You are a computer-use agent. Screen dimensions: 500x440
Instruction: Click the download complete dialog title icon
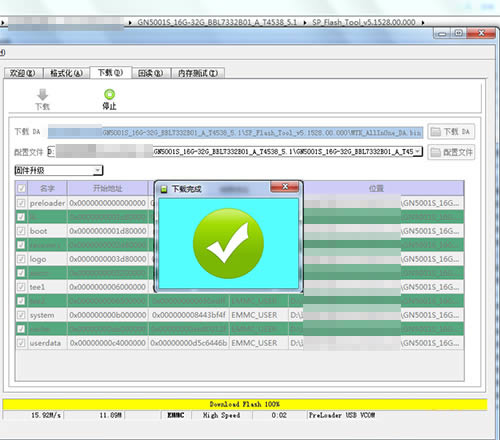click(x=164, y=189)
